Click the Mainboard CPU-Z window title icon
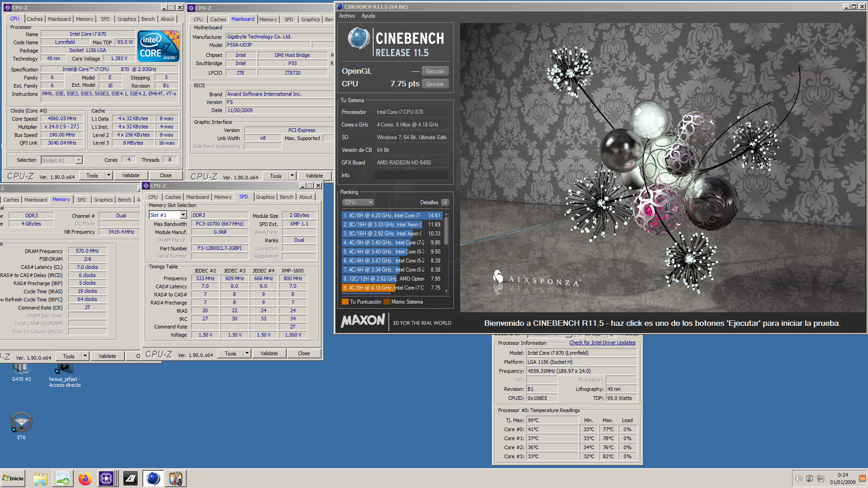 191,8
